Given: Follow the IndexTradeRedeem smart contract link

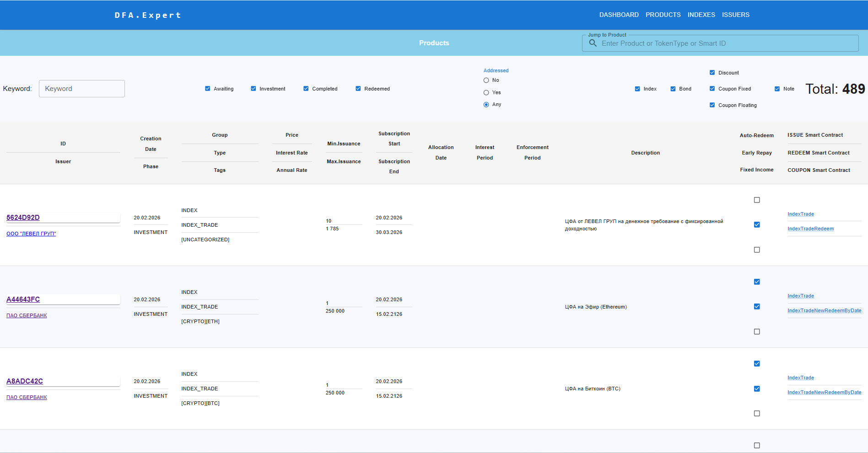Looking at the screenshot, I should click(810, 229).
